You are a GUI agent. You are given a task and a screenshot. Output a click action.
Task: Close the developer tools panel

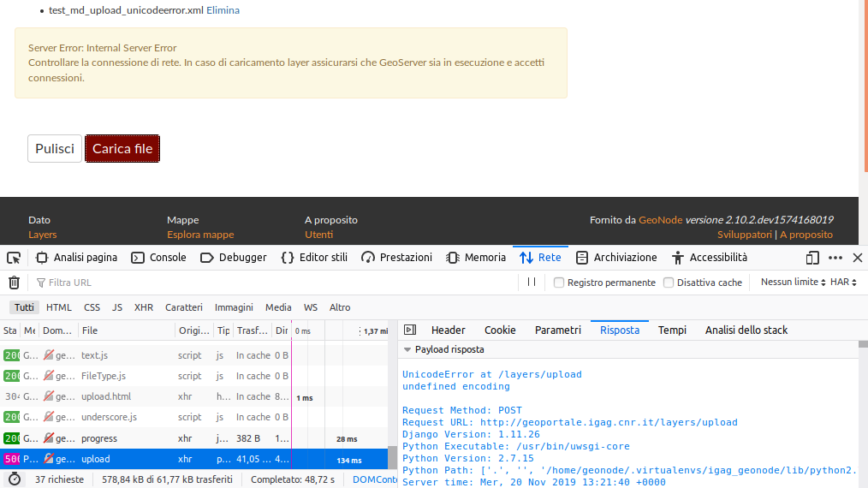[x=858, y=258]
